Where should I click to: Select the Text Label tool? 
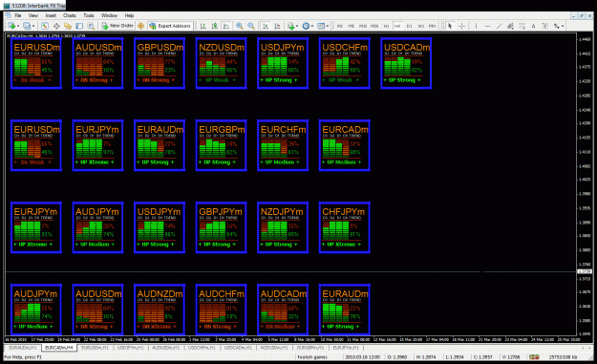(544, 26)
